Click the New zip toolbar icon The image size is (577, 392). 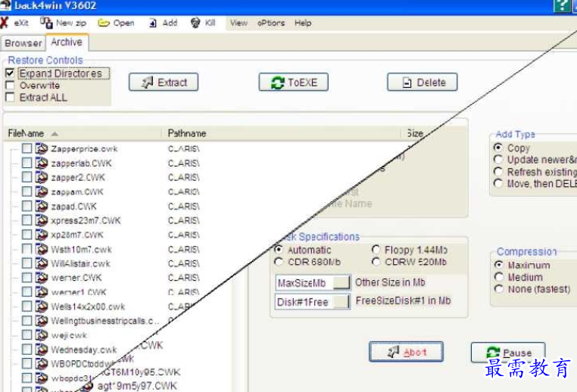click(x=46, y=23)
